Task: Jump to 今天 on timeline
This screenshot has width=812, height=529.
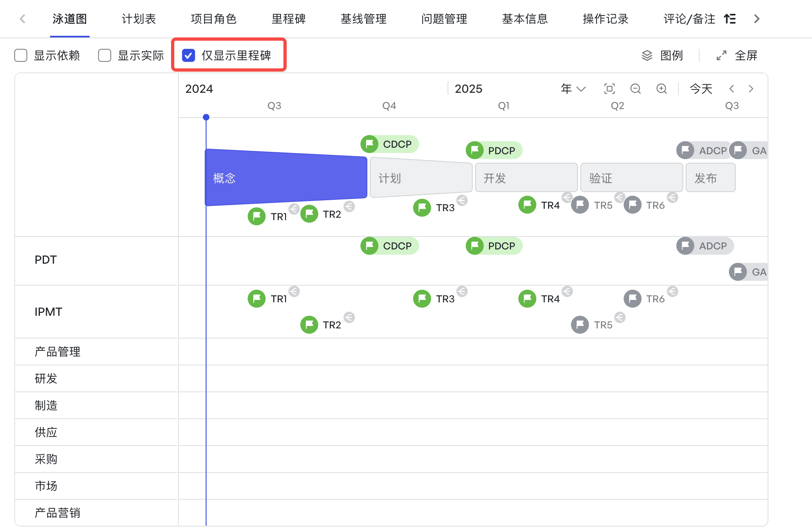Action: coord(701,89)
